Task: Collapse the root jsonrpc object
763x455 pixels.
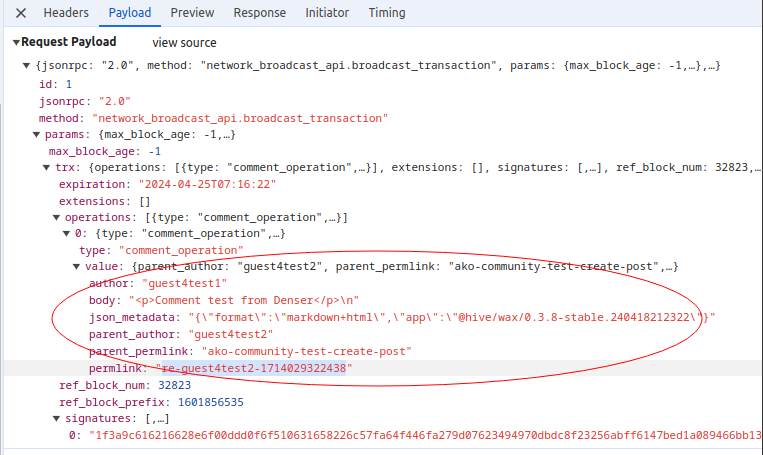Action: click(x=27, y=65)
